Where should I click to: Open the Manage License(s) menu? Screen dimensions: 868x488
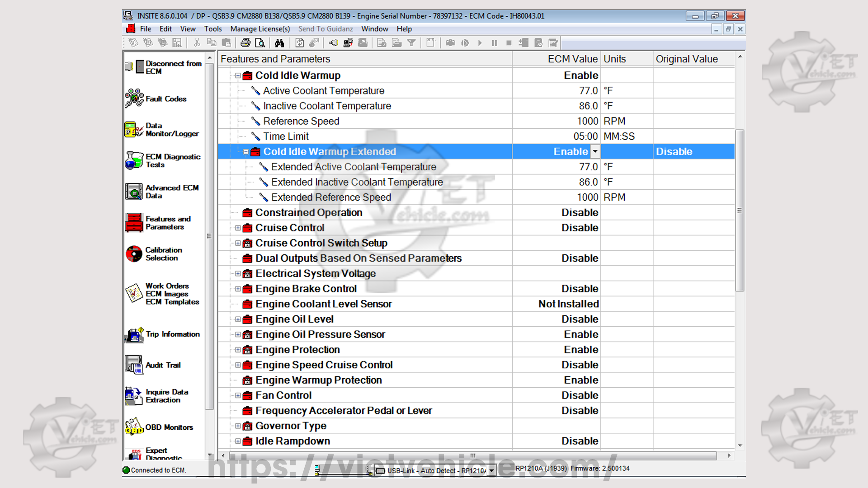click(x=260, y=29)
